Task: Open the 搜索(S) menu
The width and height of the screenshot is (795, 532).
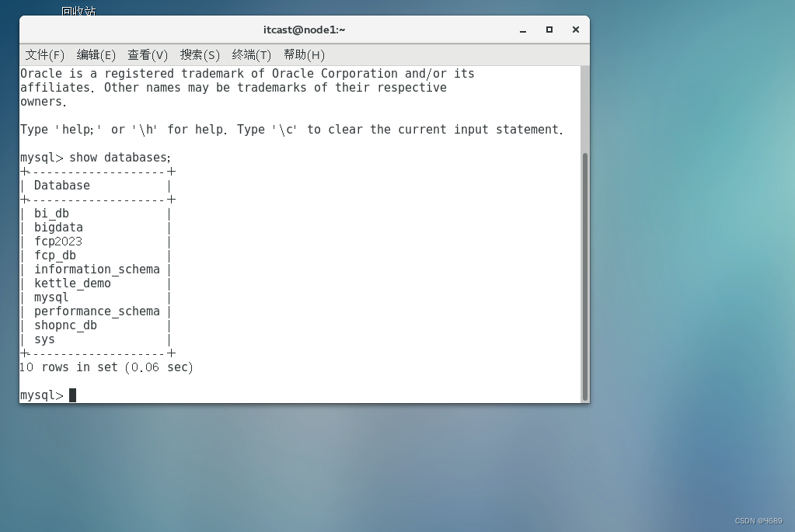Action: (x=199, y=54)
